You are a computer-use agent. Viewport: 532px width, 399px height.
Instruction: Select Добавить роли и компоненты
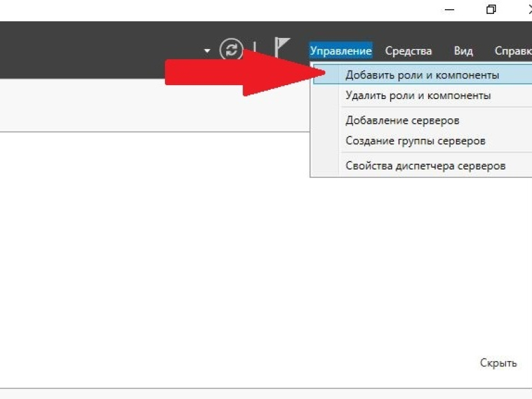pos(422,75)
